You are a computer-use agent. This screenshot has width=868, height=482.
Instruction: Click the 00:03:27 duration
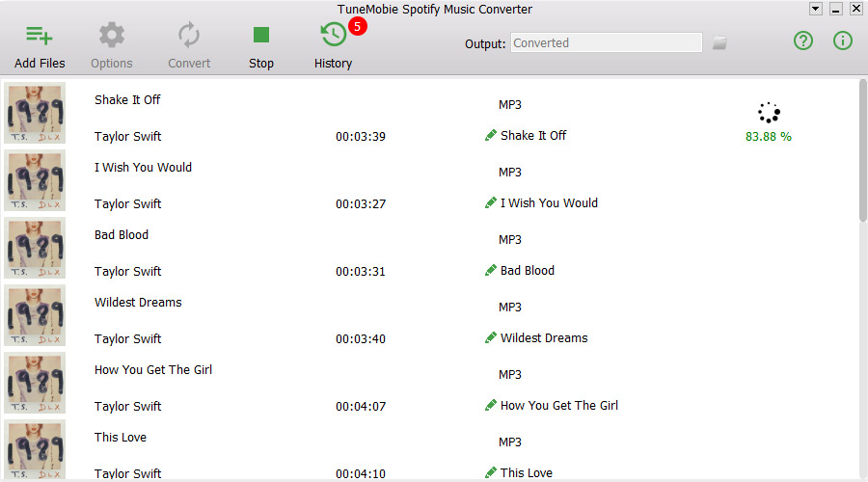point(361,203)
